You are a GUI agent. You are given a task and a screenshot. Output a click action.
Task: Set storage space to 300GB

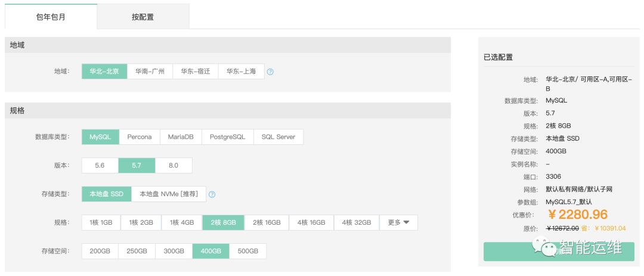pyautogui.click(x=174, y=252)
